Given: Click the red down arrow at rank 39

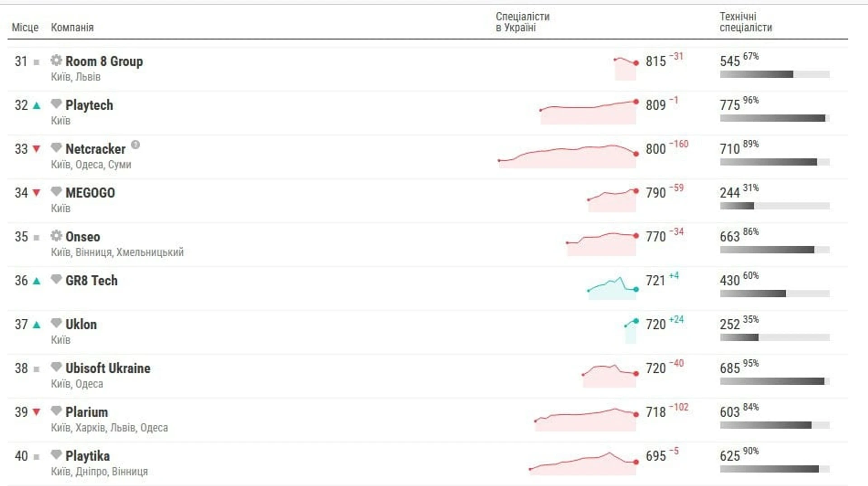Looking at the screenshot, I should (37, 412).
